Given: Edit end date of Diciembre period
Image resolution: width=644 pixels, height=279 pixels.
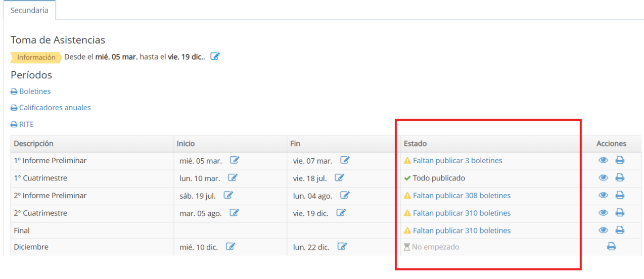Looking at the screenshot, I should [342, 247].
